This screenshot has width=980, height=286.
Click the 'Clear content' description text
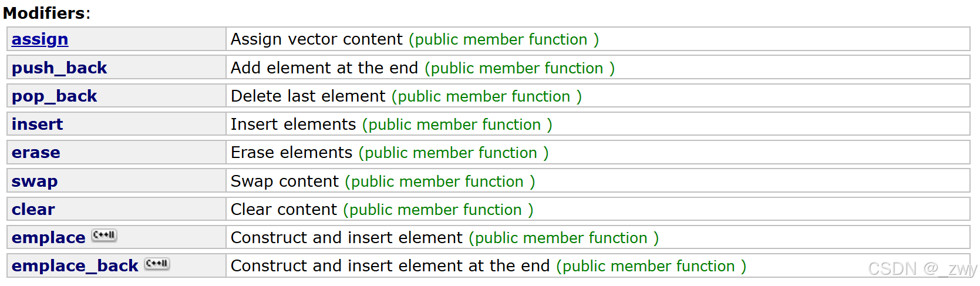(284, 210)
